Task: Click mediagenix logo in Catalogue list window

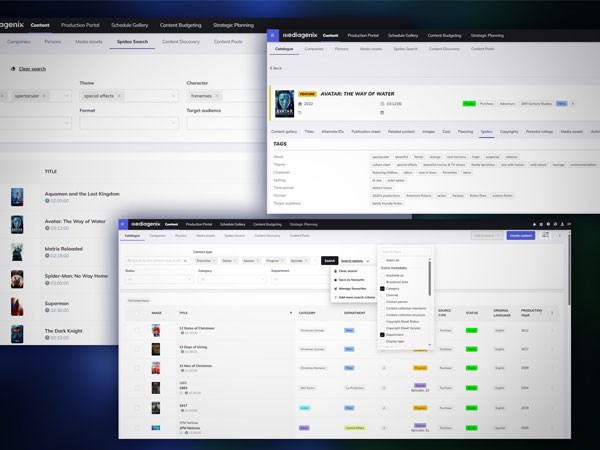Action: 146,224
